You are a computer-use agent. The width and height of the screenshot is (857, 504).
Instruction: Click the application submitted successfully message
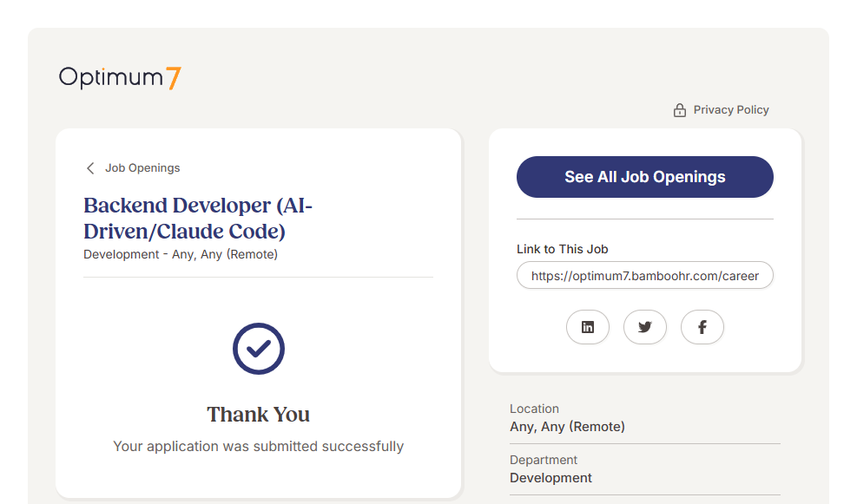[258, 447]
